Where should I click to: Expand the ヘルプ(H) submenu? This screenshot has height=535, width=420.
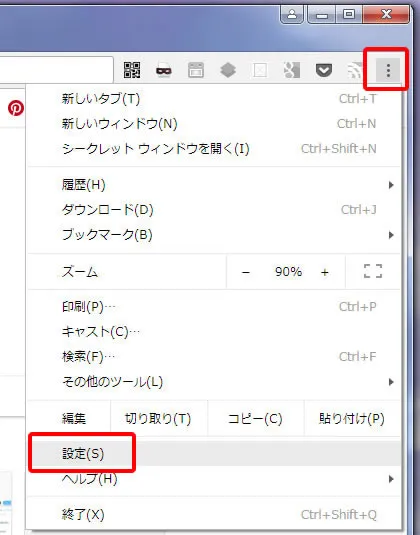click(214, 479)
